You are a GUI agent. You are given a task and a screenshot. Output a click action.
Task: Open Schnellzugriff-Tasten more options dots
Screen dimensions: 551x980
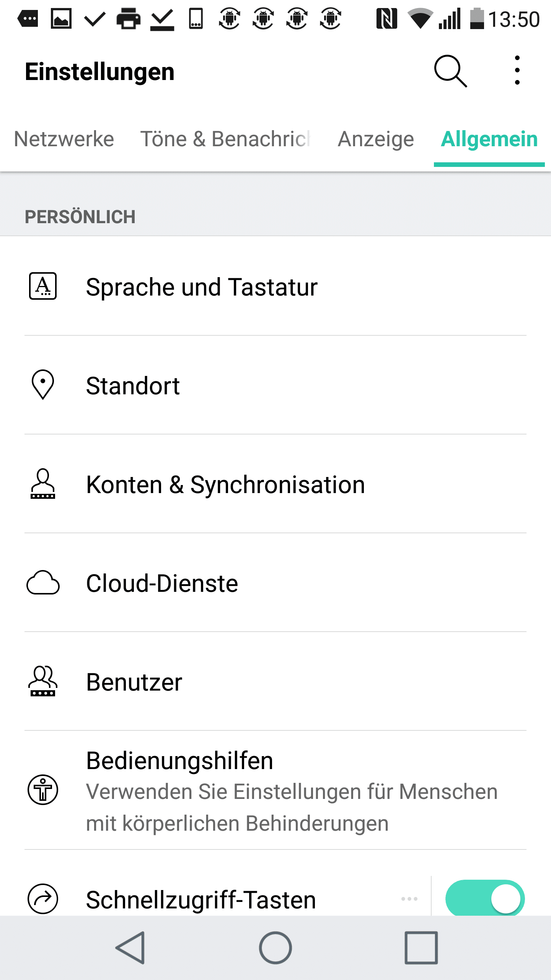[x=409, y=898]
